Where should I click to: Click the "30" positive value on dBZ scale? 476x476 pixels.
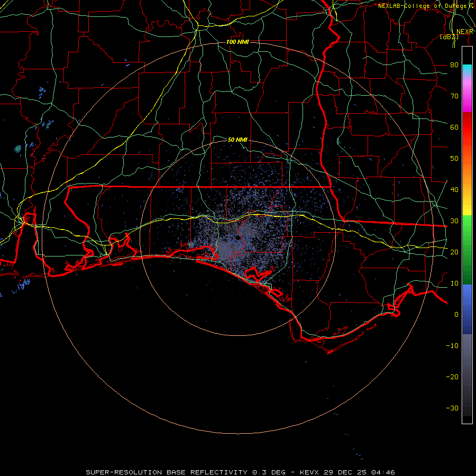click(454, 221)
